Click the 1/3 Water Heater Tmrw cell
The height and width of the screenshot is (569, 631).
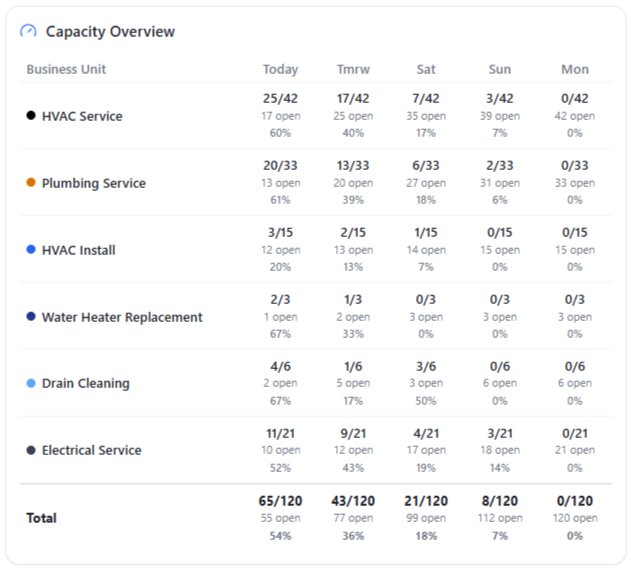[x=353, y=316]
